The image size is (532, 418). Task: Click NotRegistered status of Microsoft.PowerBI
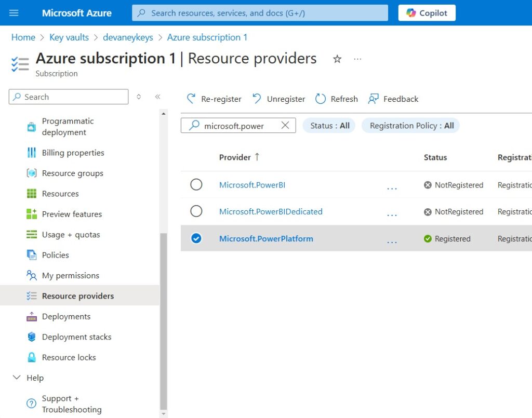click(454, 185)
